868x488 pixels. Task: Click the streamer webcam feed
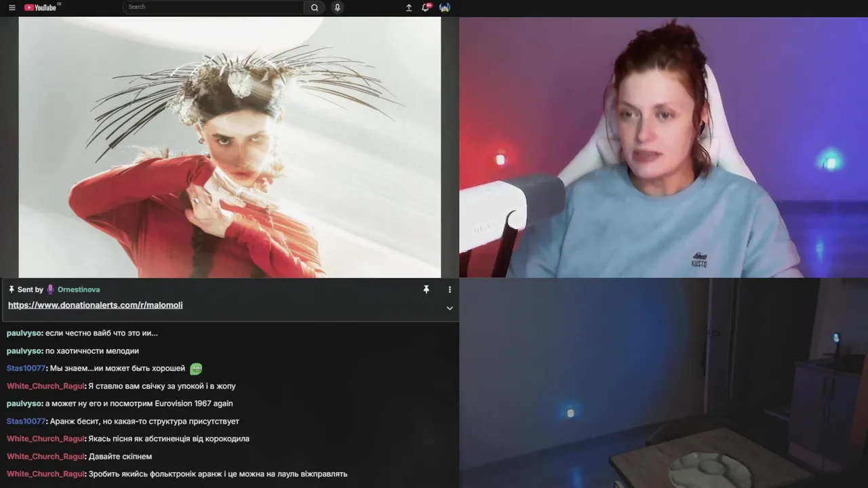click(663, 147)
